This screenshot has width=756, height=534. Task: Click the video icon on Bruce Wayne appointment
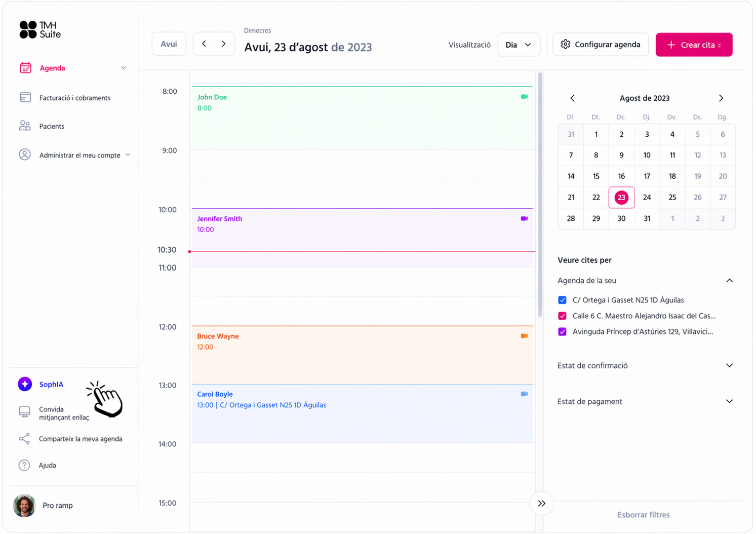coord(524,336)
